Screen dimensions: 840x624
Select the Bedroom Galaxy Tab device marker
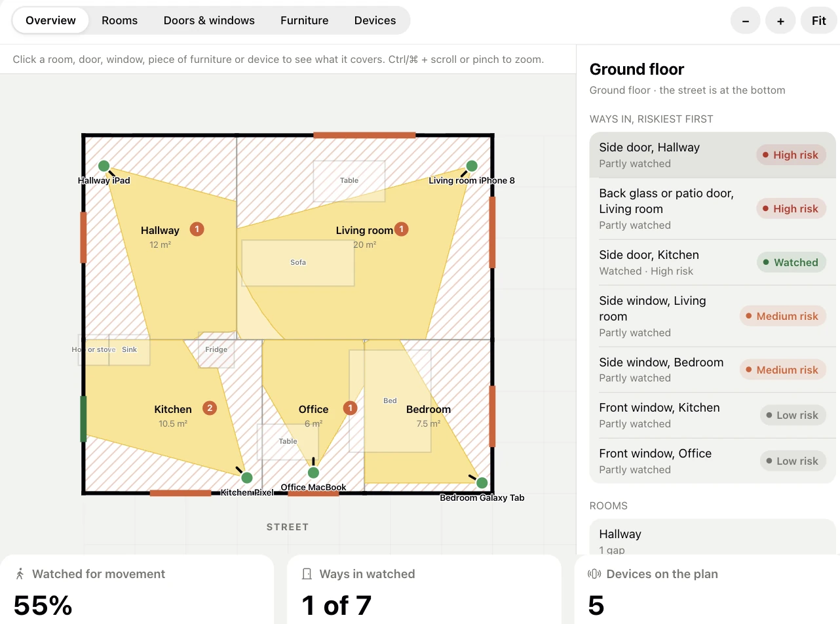(482, 483)
